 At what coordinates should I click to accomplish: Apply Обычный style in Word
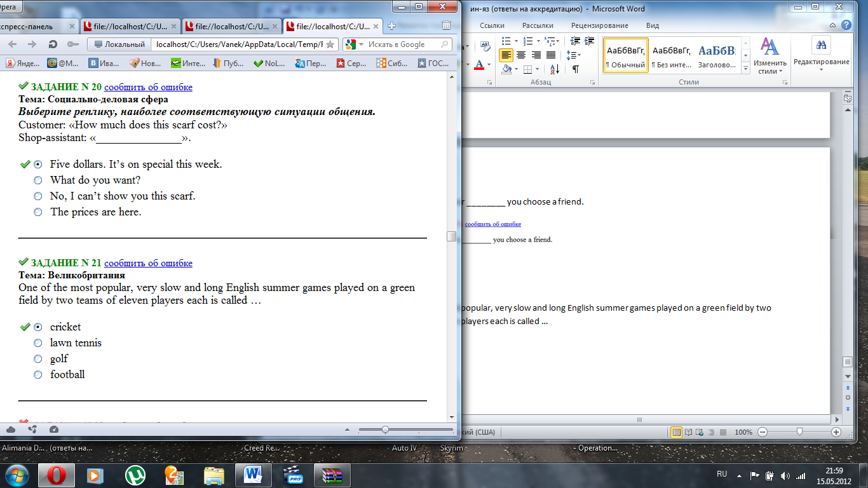point(626,56)
